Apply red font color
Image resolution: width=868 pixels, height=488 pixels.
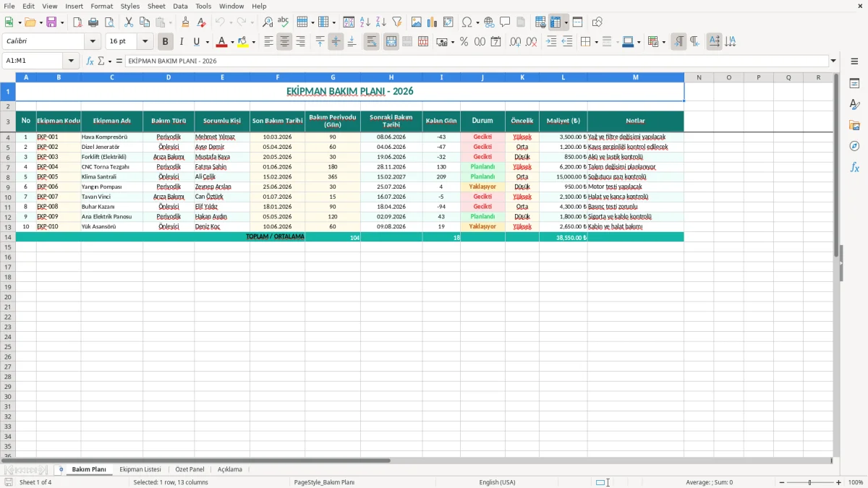222,42
